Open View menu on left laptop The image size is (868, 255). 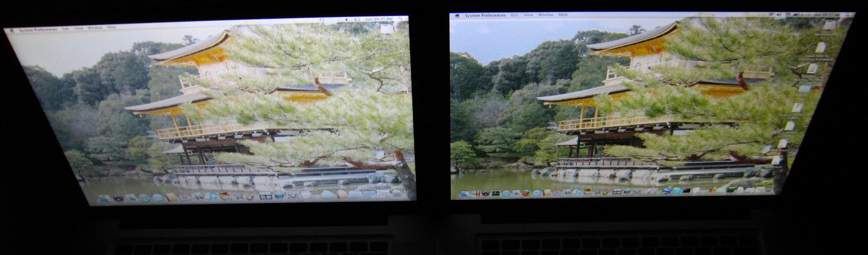[x=78, y=28]
